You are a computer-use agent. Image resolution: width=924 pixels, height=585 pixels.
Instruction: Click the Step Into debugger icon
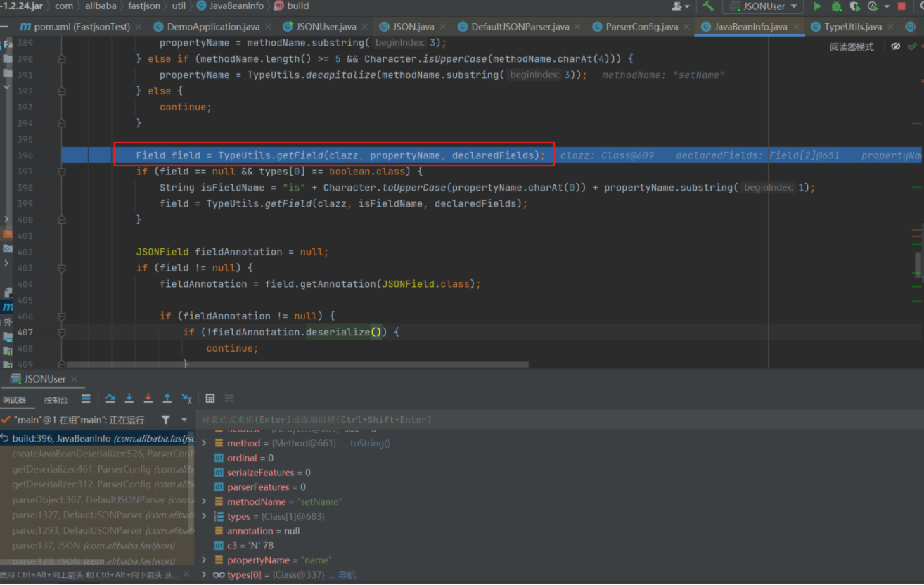click(x=129, y=399)
